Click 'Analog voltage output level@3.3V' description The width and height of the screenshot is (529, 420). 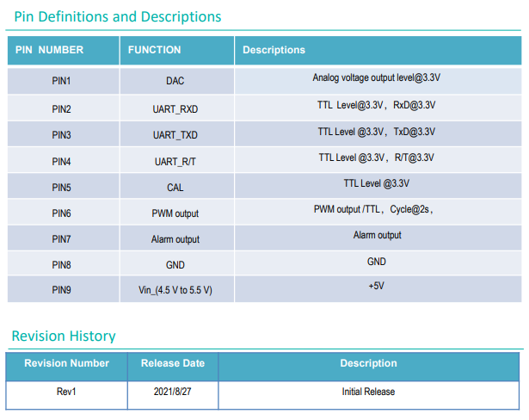pos(376,78)
